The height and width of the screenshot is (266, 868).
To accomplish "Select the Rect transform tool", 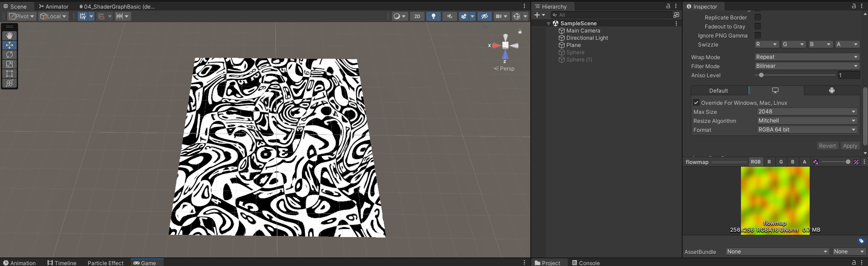I will [9, 74].
